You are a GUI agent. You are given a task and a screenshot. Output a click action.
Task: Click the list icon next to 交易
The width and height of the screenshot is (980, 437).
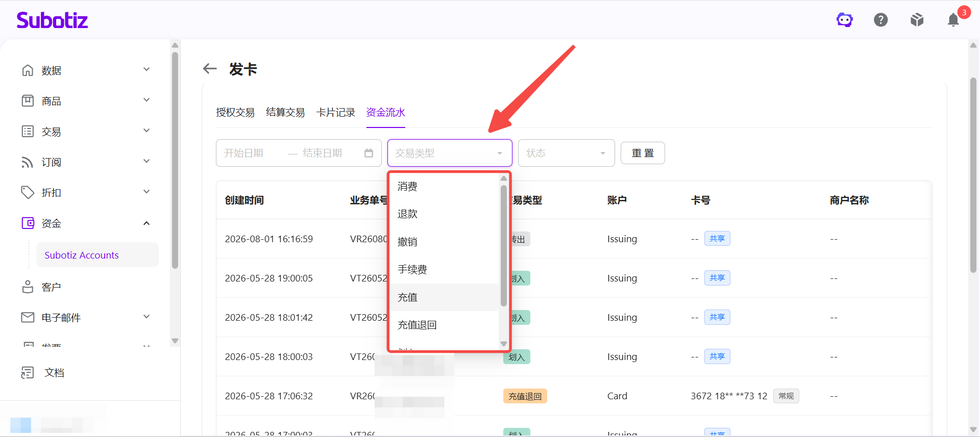(x=28, y=131)
